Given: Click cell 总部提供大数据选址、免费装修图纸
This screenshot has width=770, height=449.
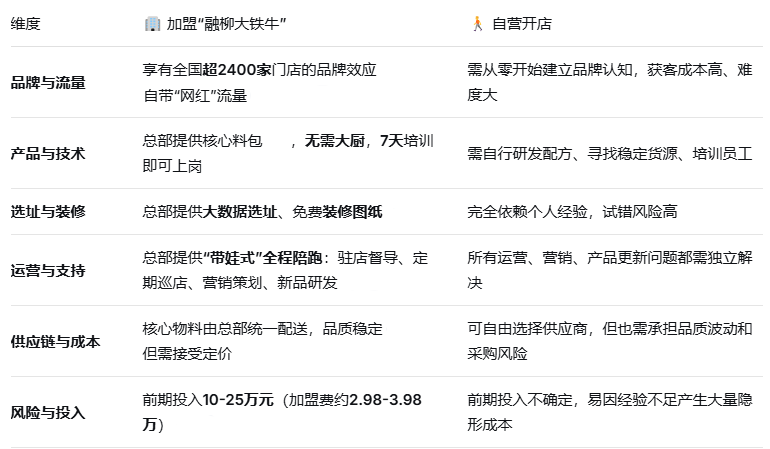Looking at the screenshot, I should [263, 212].
